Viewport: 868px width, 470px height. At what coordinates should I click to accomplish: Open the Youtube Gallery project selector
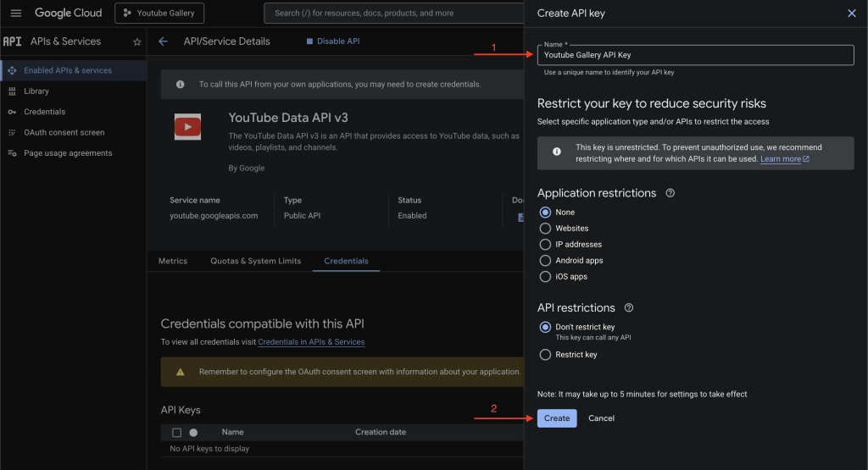click(159, 13)
